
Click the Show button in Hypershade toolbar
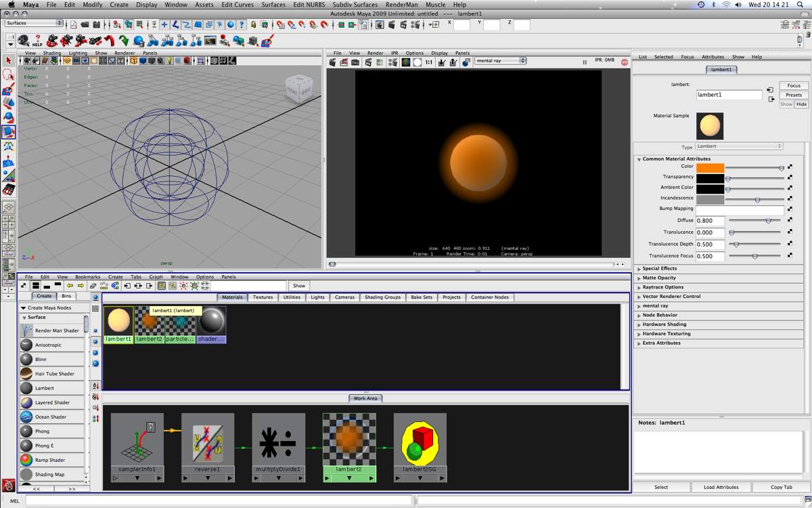coord(299,286)
